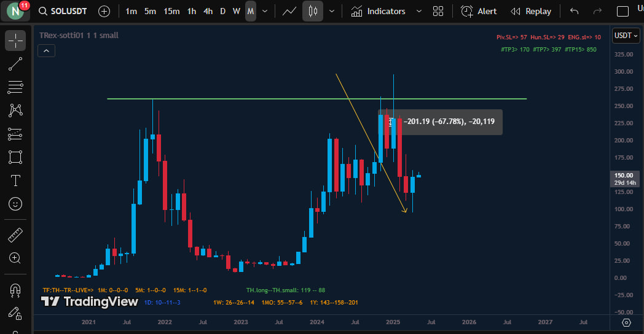Viewport: 644px width, 334px height.
Task: Open the USDT currency dropdown
Action: click(x=626, y=36)
